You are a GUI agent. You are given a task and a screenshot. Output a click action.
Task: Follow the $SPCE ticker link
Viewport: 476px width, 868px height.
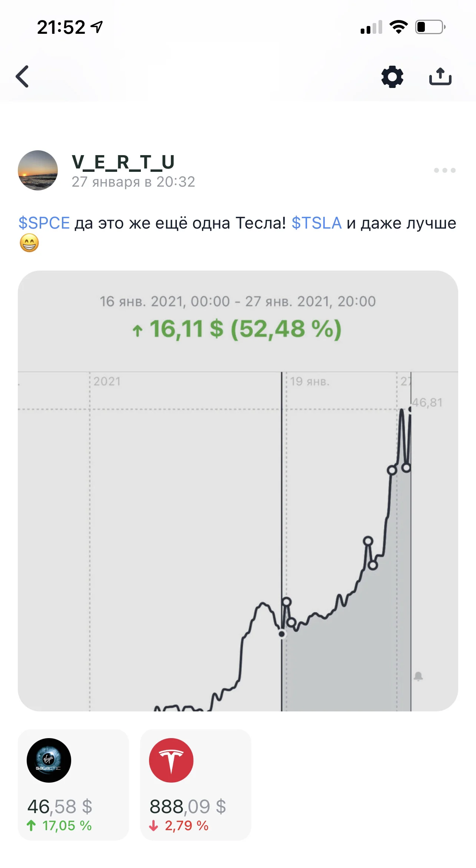pyautogui.click(x=44, y=223)
